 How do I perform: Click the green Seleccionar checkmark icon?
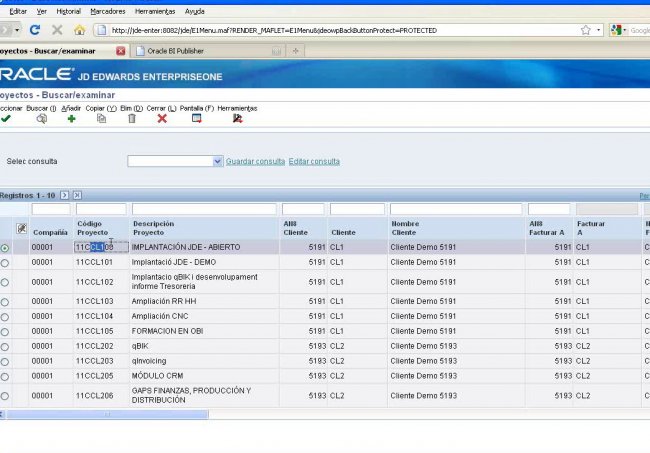tap(6, 119)
